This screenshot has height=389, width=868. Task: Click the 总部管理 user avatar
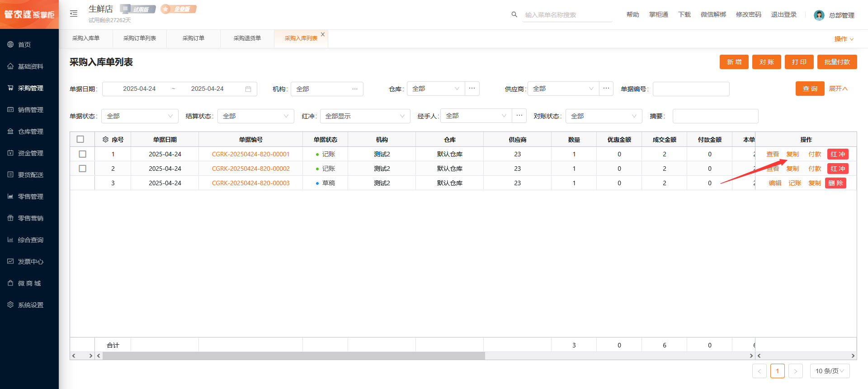(x=819, y=15)
